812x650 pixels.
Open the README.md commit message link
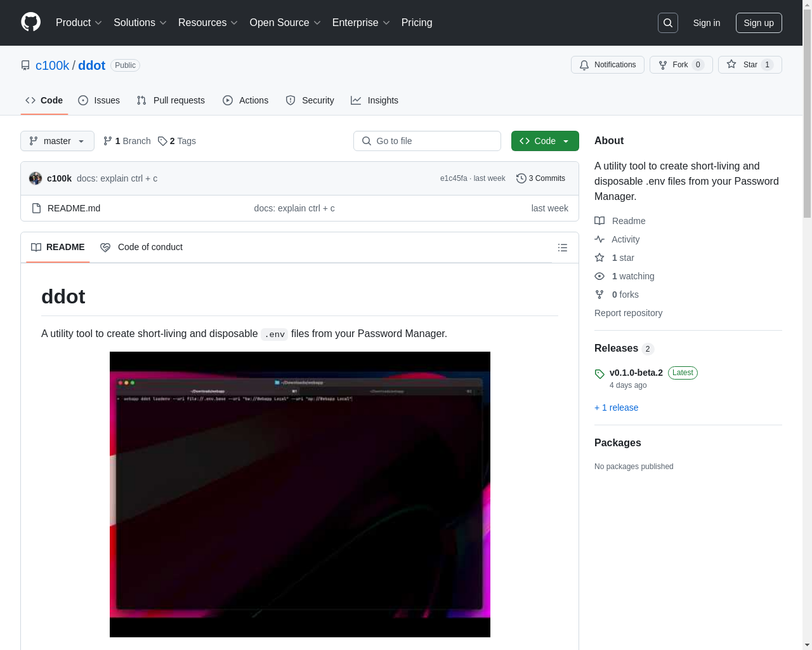(294, 208)
